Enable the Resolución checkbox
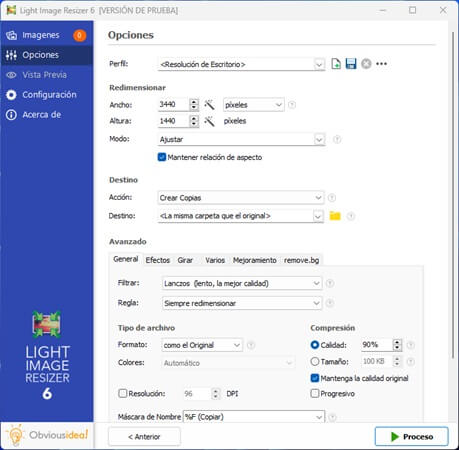The height and width of the screenshot is (450, 459). [x=122, y=393]
